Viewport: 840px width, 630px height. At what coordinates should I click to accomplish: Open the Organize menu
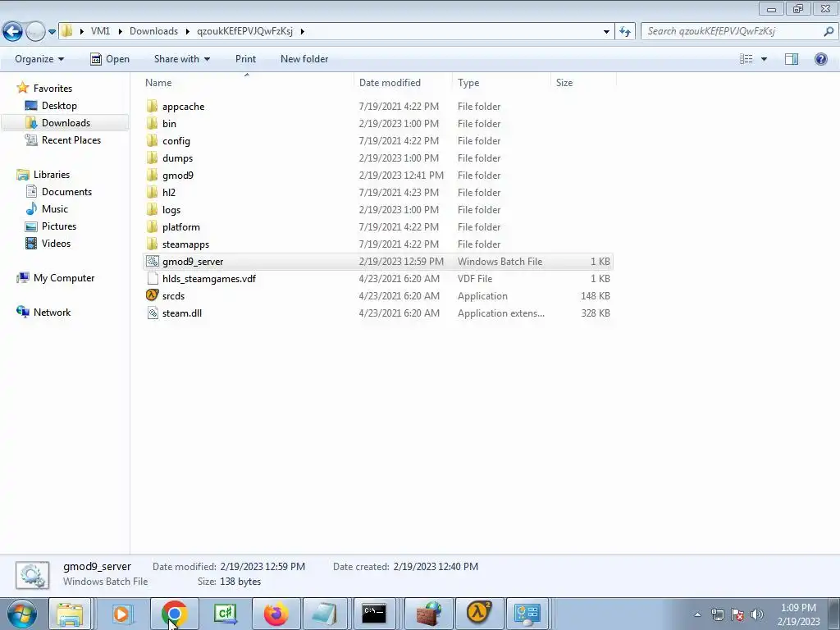[x=39, y=59]
